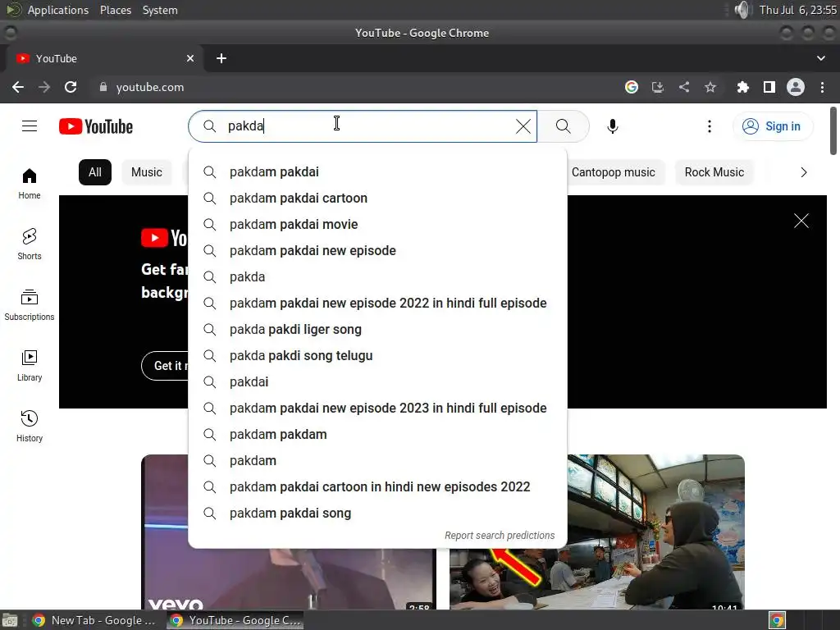
Task: Choose suggestion 'pakda pakdi song telugu'
Action: [377, 356]
